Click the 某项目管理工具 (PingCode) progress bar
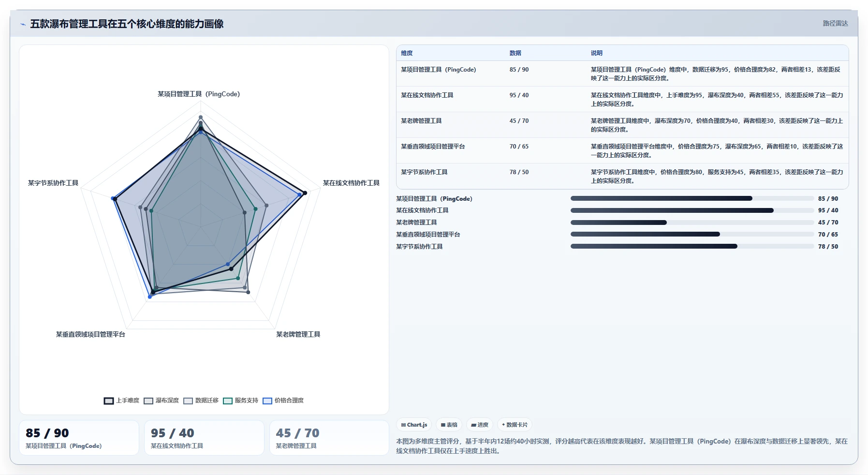868x475 pixels. pos(692,198)
